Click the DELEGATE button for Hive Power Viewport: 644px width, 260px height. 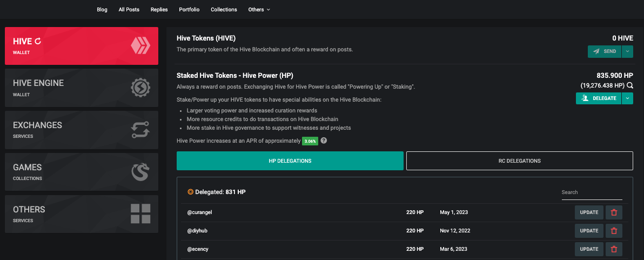pyautogui.click(x=599, y=98)
